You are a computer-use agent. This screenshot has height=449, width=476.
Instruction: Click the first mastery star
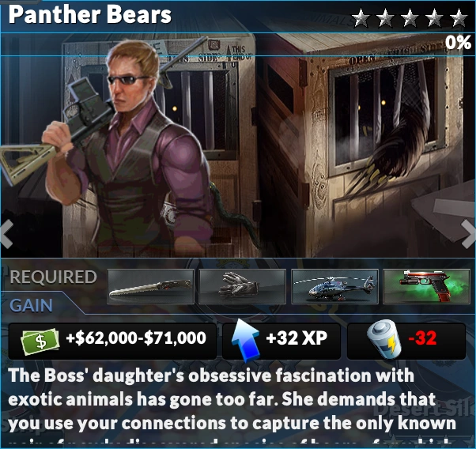(x=361, y=17)
